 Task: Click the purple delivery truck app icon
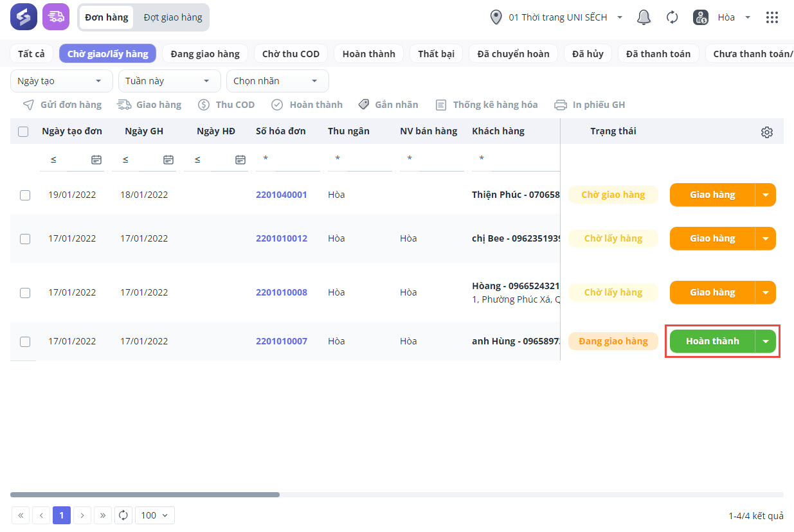point(56,17)
